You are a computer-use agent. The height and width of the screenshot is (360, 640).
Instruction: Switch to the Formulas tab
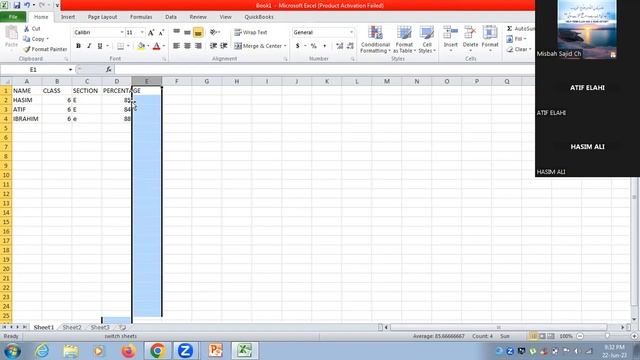click(x=141, y=17)
